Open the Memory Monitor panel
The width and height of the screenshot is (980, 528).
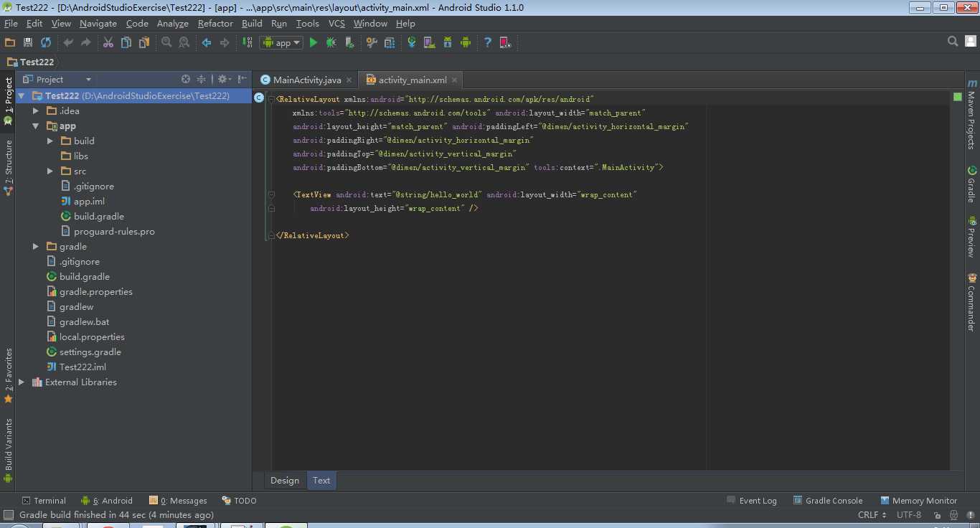(918, 500)
